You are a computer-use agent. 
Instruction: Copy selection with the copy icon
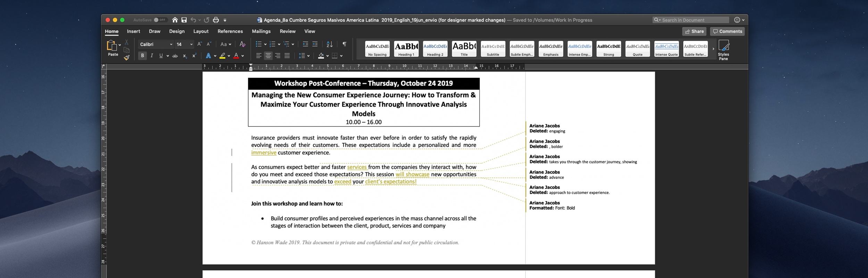click(127, 50)
